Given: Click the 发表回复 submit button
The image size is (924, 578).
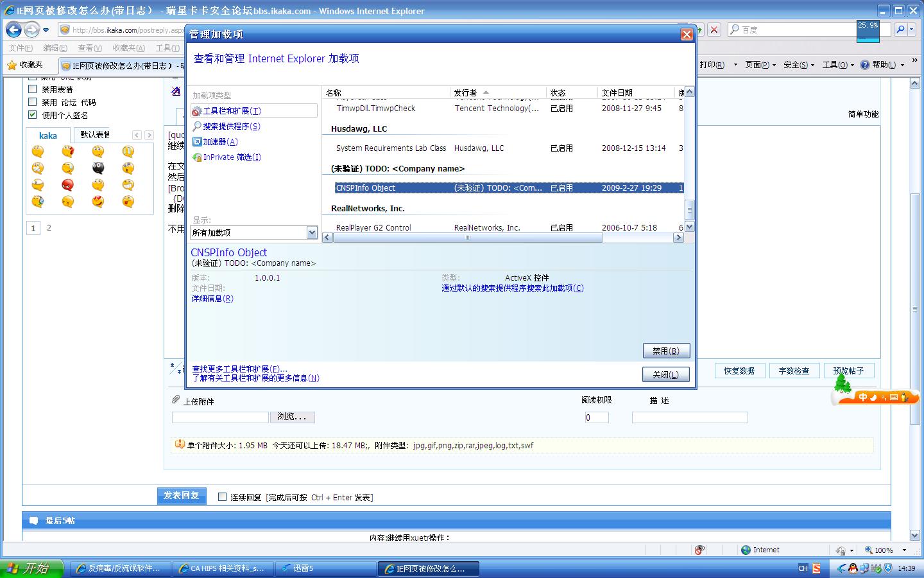Looking at the screenshot, I should coord(182,496).
